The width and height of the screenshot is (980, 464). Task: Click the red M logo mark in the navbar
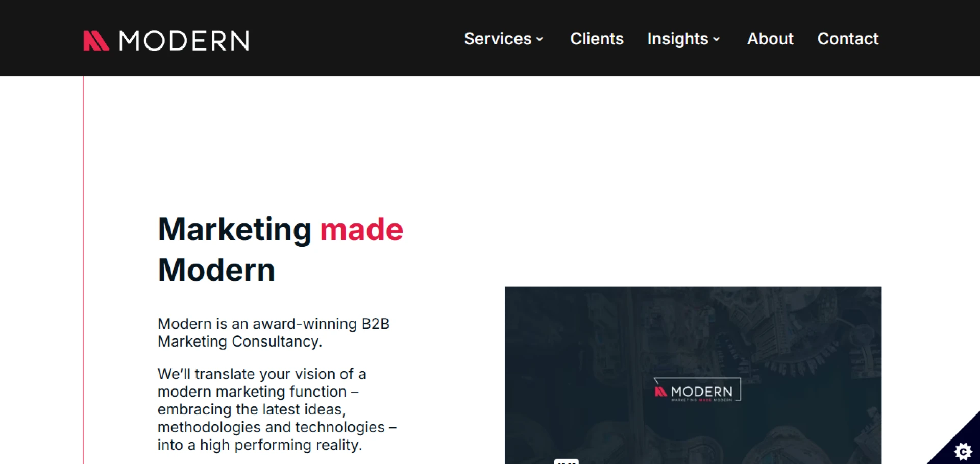pos(96,40)
